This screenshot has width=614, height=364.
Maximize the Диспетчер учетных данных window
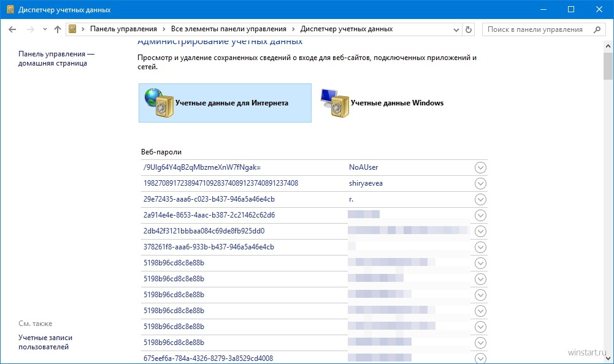571,9
